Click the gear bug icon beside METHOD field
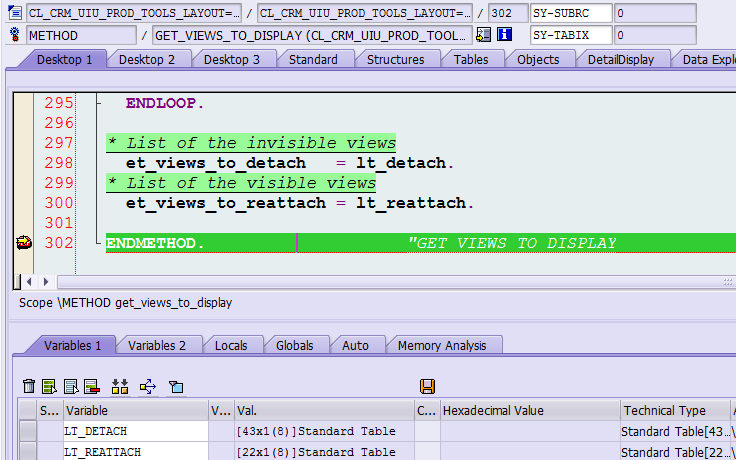 tap(15, 35)
